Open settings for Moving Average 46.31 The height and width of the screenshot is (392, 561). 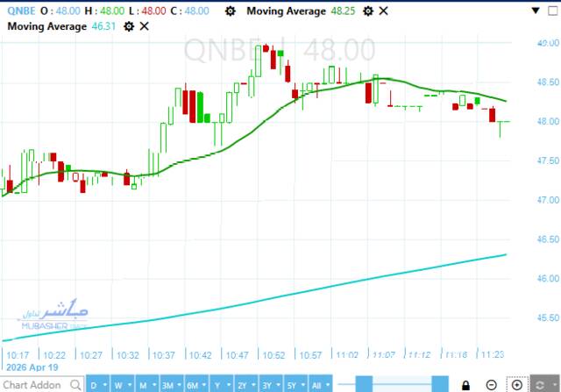click(129, 26)
